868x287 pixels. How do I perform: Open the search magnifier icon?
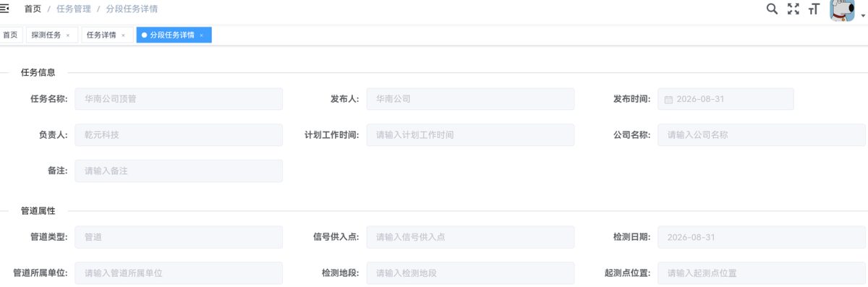pyautogui.click(x=772, y=9)
